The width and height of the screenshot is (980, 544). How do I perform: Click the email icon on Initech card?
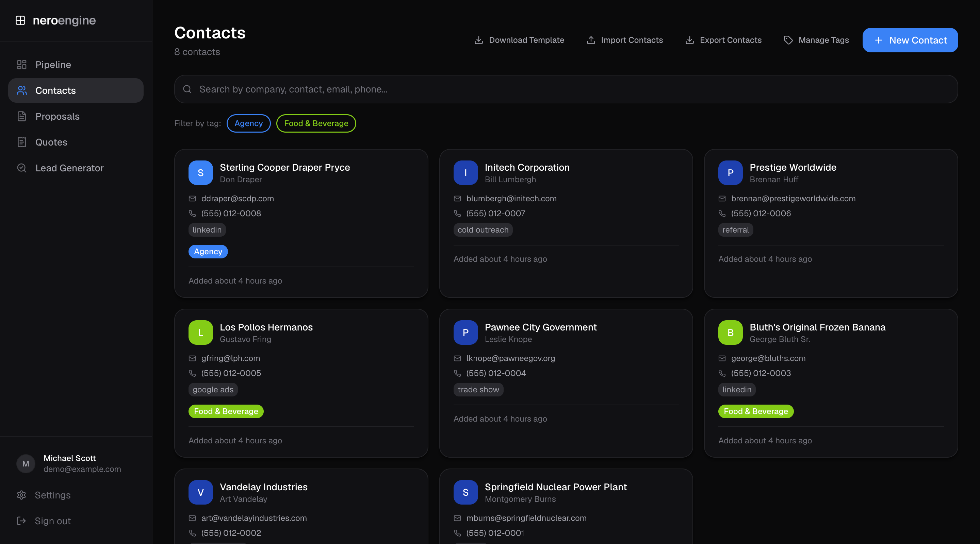457,199
